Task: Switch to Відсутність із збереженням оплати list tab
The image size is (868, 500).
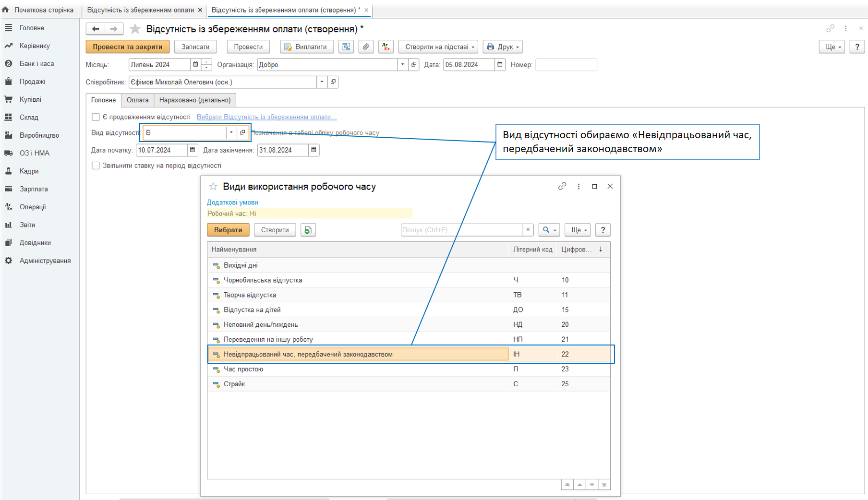Action: pos(141,10)
